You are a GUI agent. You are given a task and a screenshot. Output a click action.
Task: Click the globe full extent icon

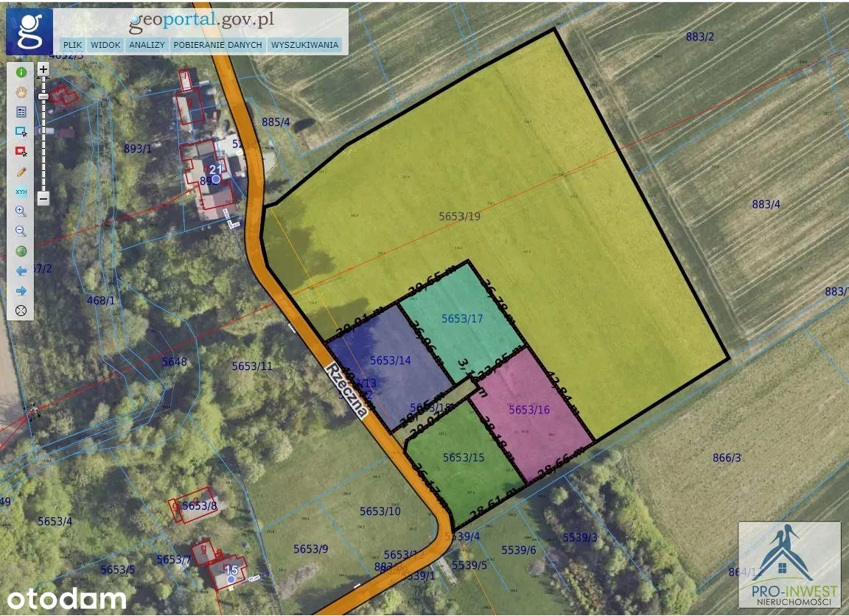click(x=21, y=251)
